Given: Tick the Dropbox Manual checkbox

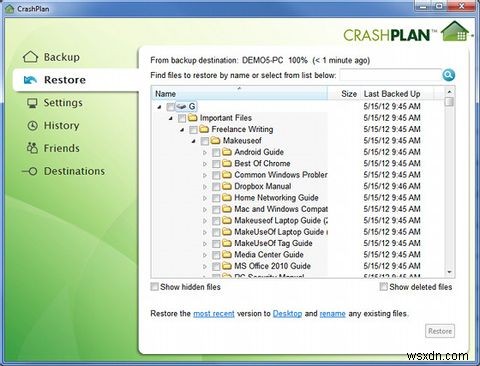Looking at the screenshot, I should pos(216,186).
